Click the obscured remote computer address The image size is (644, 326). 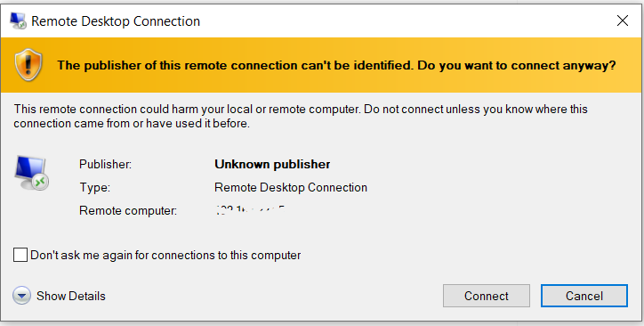point(250,210)
